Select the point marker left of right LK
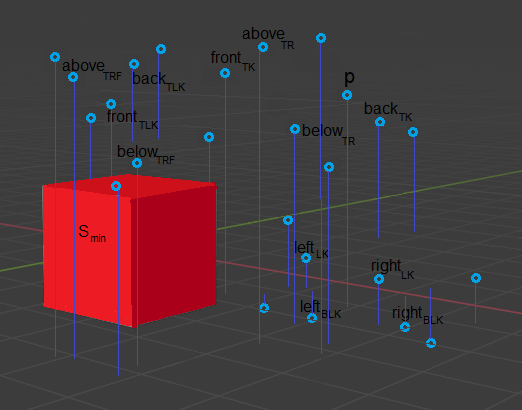 coord(379,279)
